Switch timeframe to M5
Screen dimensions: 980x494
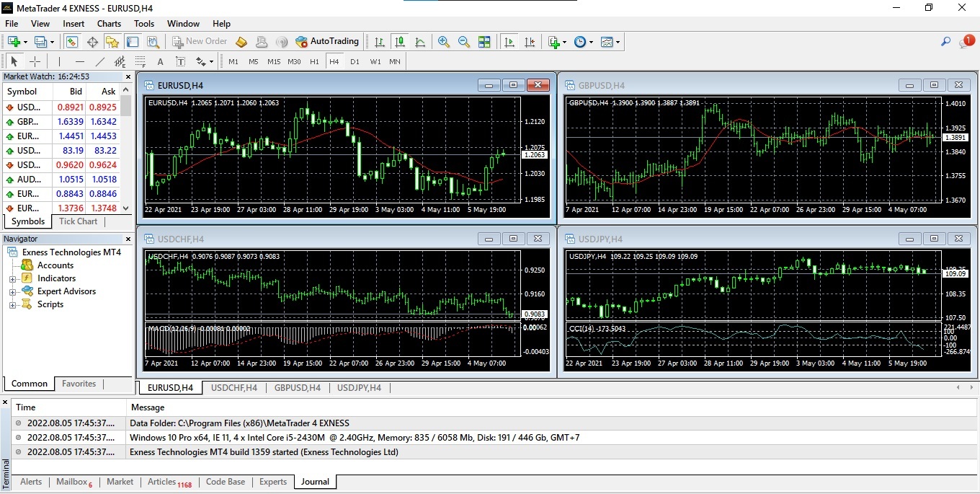pos(254,61)
